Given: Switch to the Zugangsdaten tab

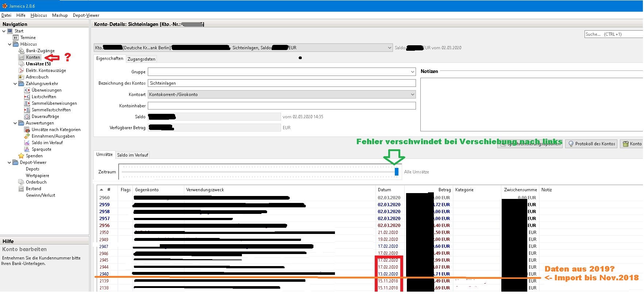Looking at the screenshot, I should (x=141, y=59).
